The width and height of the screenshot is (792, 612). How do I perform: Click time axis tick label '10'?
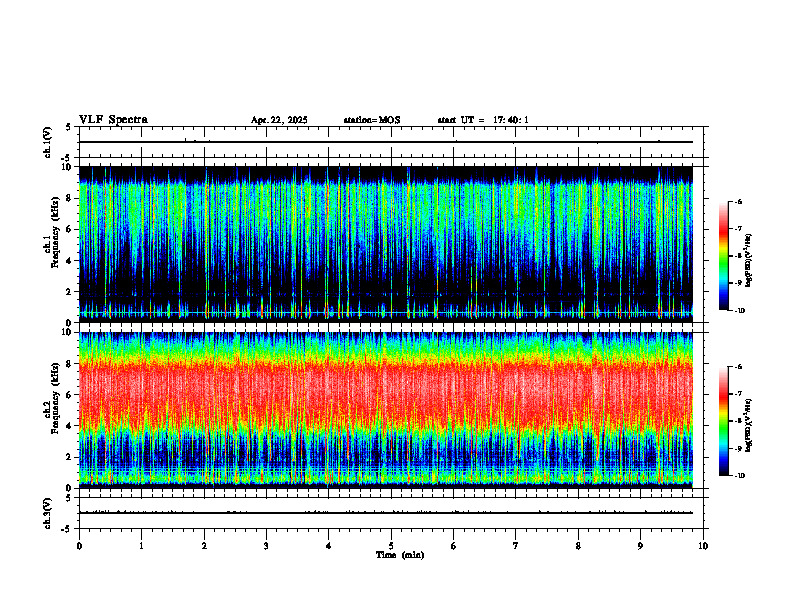click(703, 546)
